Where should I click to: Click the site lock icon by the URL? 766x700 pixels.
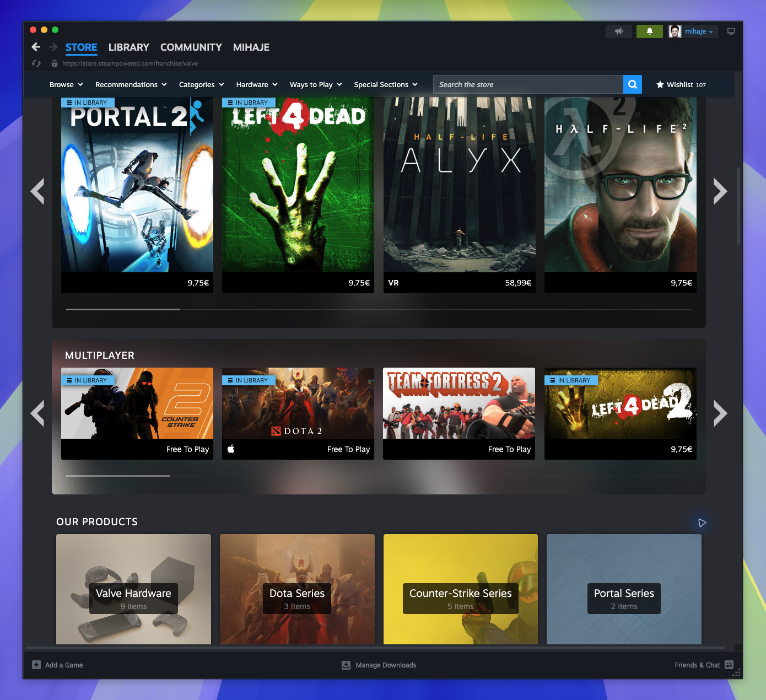[x=55, y=63]
